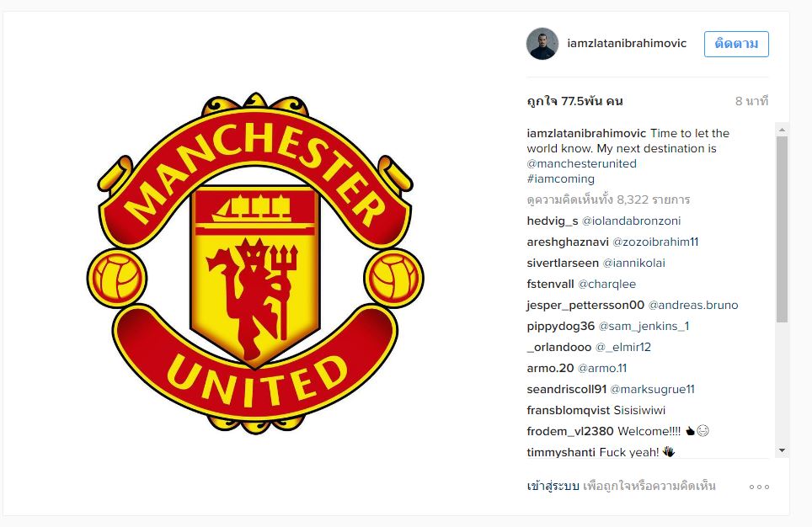
Task: Click the comments scrollbar thumb
Action: tap(782, 229)
